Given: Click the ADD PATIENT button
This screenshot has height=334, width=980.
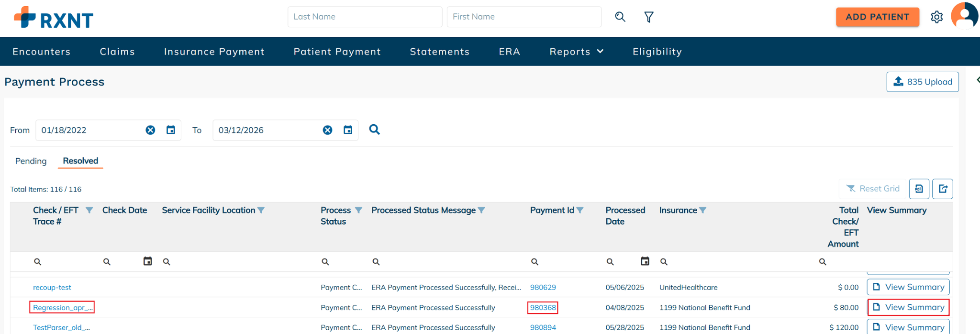Looking at the screenshot, I should pos(877,17).
